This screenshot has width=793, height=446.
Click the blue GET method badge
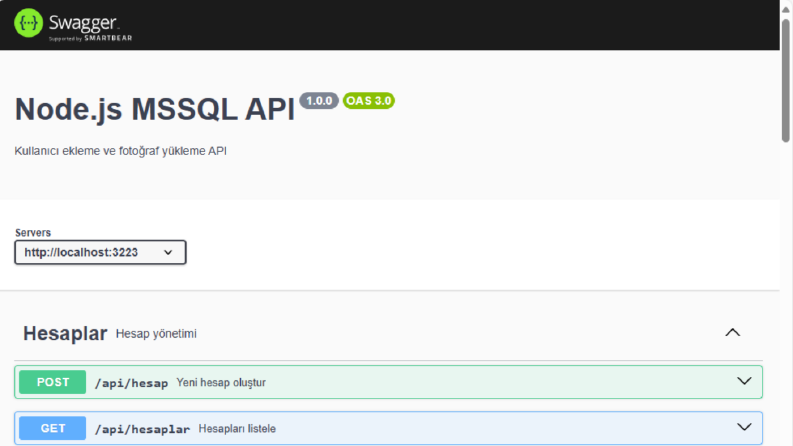(x=53, y=428)
